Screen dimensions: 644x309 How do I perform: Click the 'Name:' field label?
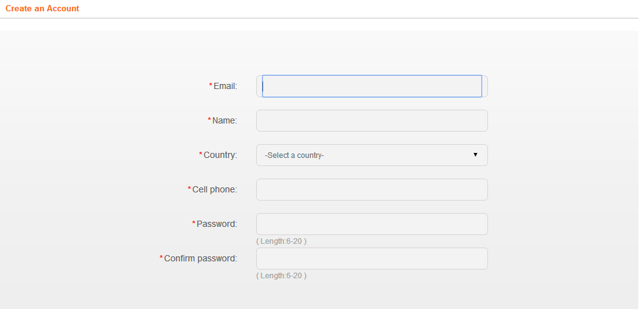click(x=225, y=121)
